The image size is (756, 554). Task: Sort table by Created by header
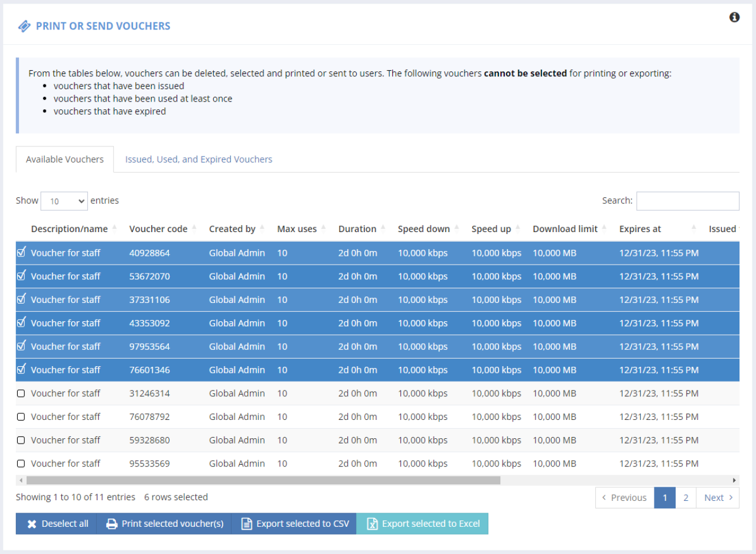tap(232, 229)
